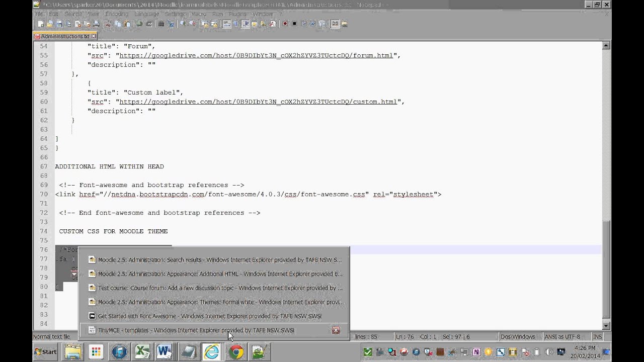Start macro recording from the toolbar
644x362 pixels.
click(x=285, y=23)
